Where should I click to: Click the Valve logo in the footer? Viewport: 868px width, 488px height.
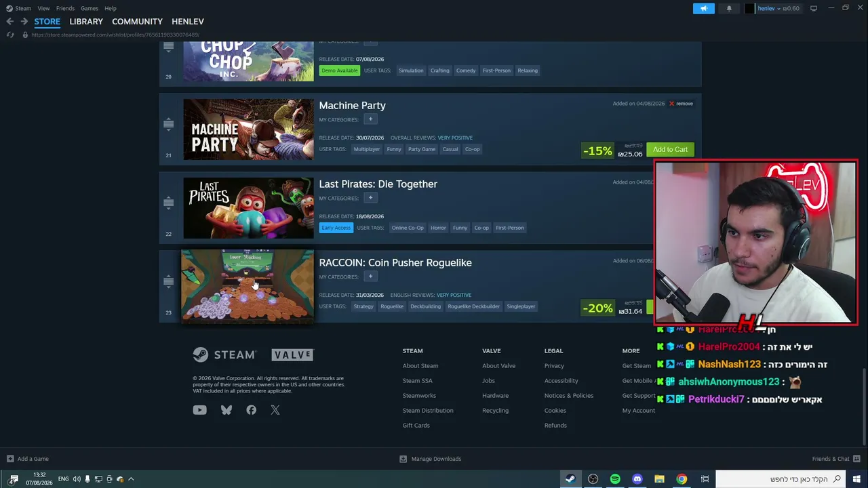pos(292,354)
